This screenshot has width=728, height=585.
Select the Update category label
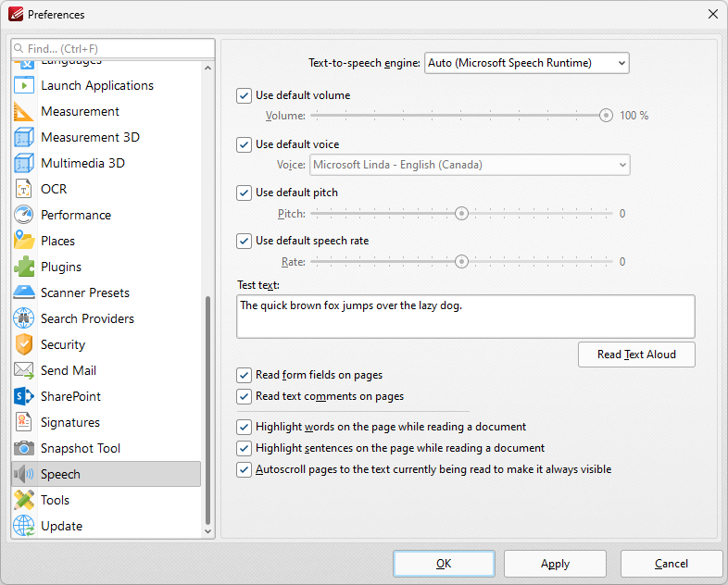pos(62,526)
